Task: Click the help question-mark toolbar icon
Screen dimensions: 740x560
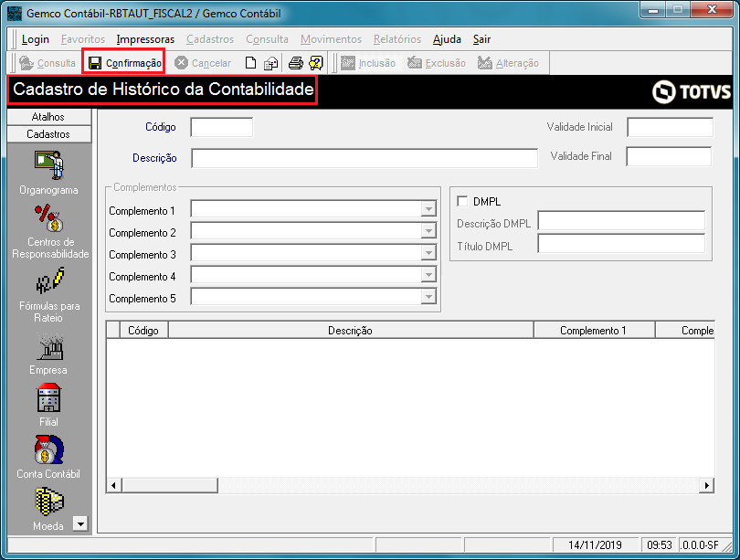Action: pos(316,63)
